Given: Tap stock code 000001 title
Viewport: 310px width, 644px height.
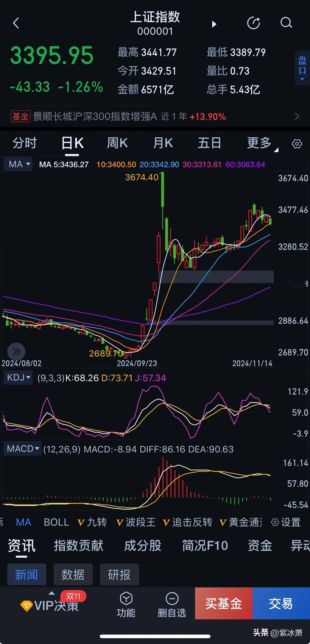Looking at the screenshot, I should (155, 32).
